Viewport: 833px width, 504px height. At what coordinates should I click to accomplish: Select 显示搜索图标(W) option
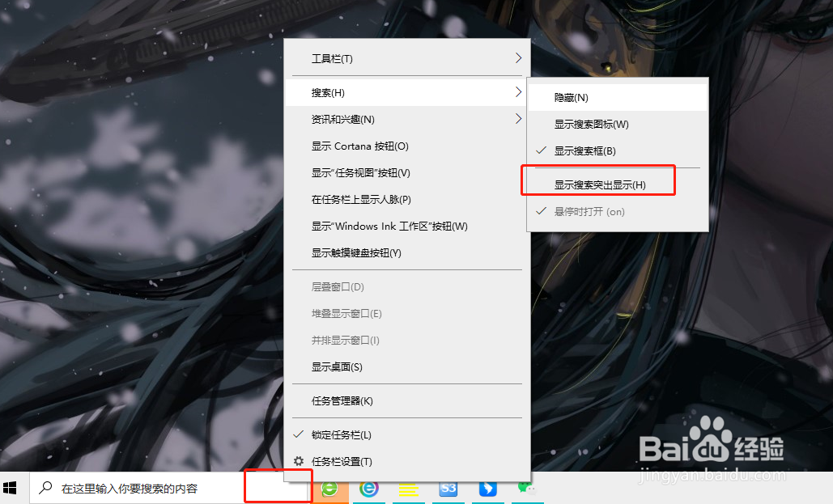click(618, 125)
